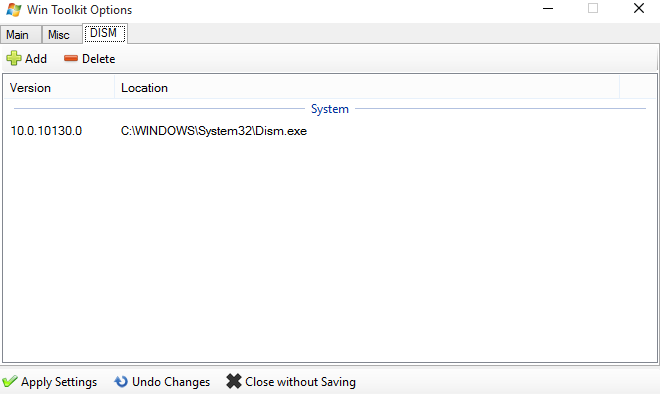
Task: Click the Delete button label
Action: pos(98,59)
